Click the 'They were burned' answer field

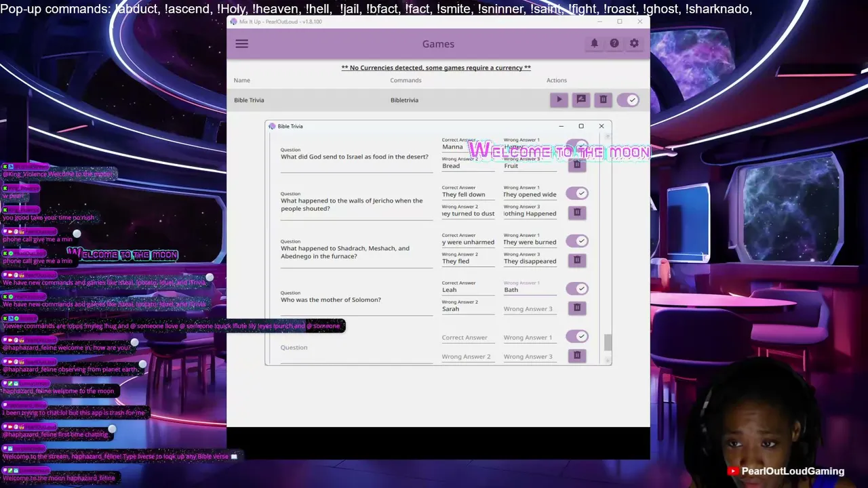click(x=530, y=240)
